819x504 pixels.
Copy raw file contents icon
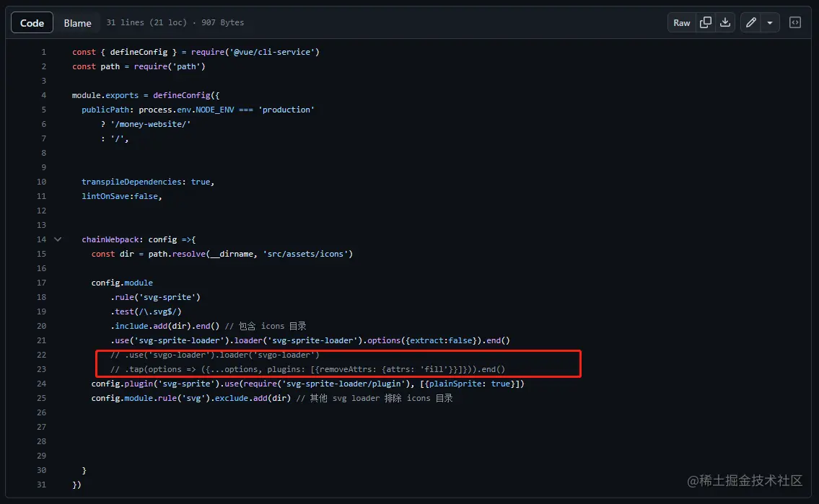[x=705, y=22]
